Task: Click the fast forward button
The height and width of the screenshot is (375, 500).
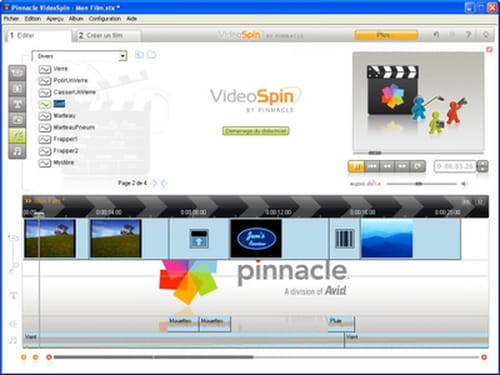Action: pos(402,166)
